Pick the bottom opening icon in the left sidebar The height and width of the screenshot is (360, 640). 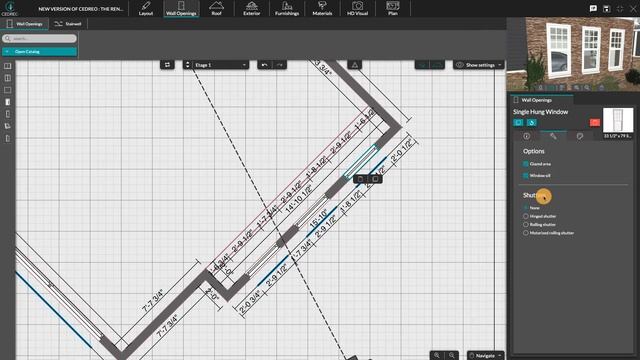point(8,138)
